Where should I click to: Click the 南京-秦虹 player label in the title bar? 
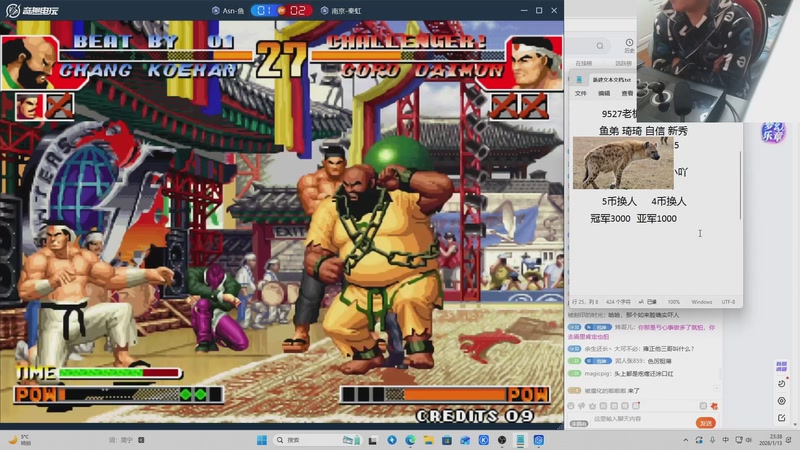(341, 10)
